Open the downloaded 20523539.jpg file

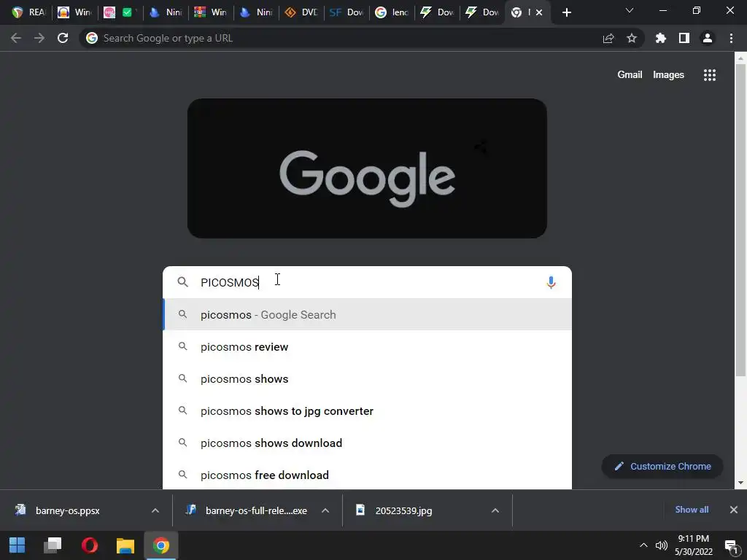pyautogui.click(x=403, y=510)
